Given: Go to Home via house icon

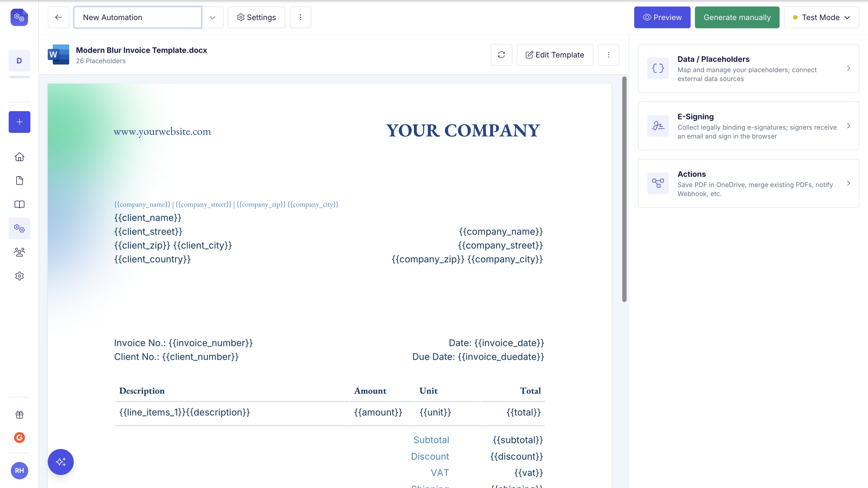Looking at the screenshot, I should [20, 157].
